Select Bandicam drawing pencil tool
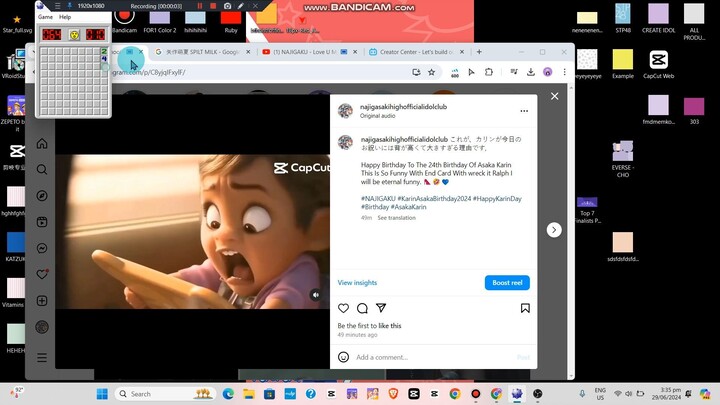The width and height of the screenshot is (720, 405). [241, 6]
